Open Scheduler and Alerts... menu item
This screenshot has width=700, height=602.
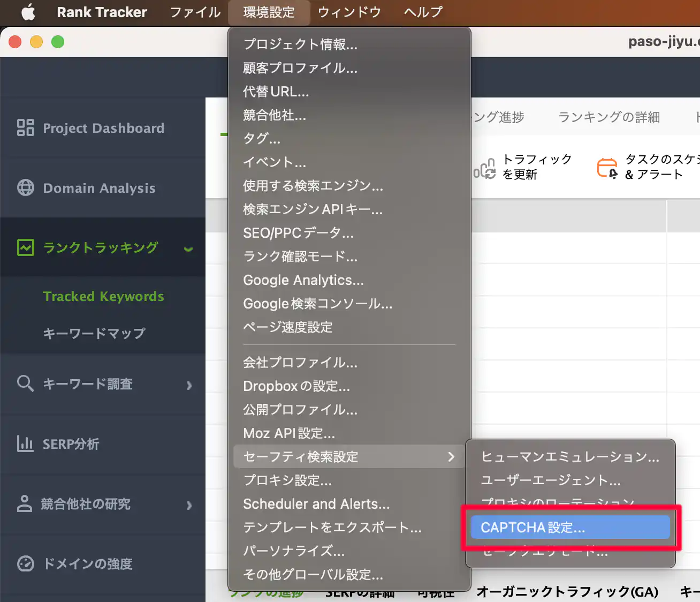349,503
